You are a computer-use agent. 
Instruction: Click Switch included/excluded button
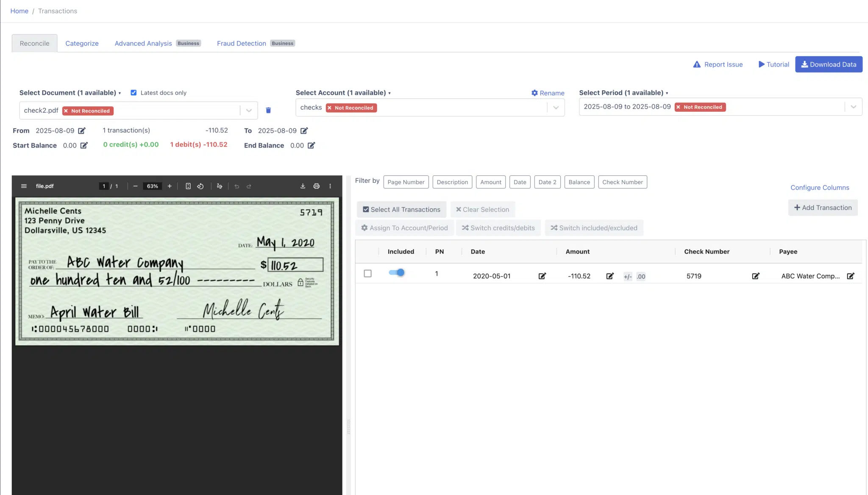tap(594, 228)
